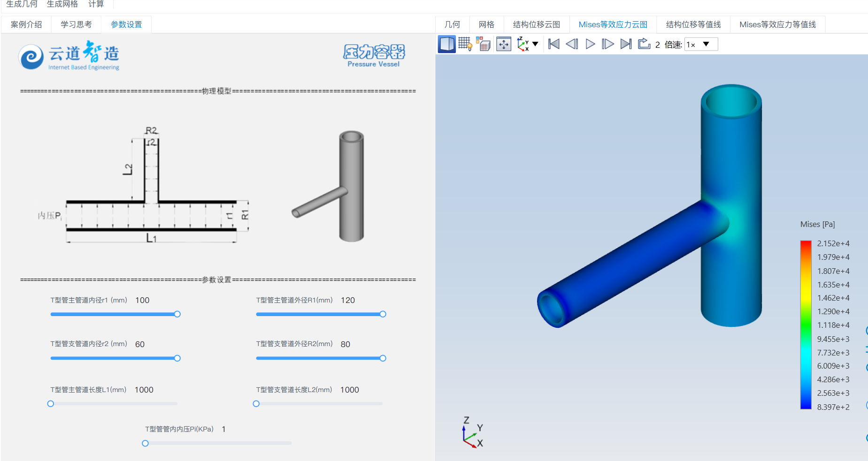Viewport: 868px width, 461px height.
Task: Open the Mises等效应力等值线 tab
Action: click(777, 24)
